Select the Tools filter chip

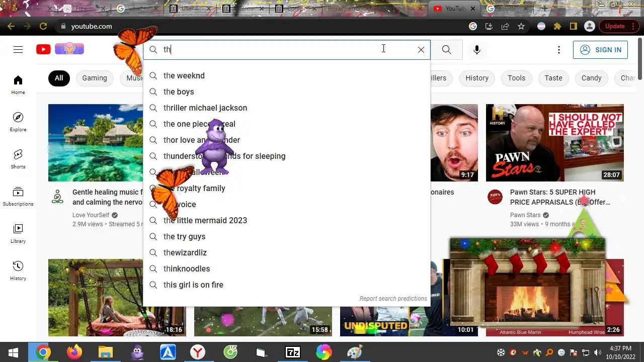pyautogui.click(x=516, y=78)
